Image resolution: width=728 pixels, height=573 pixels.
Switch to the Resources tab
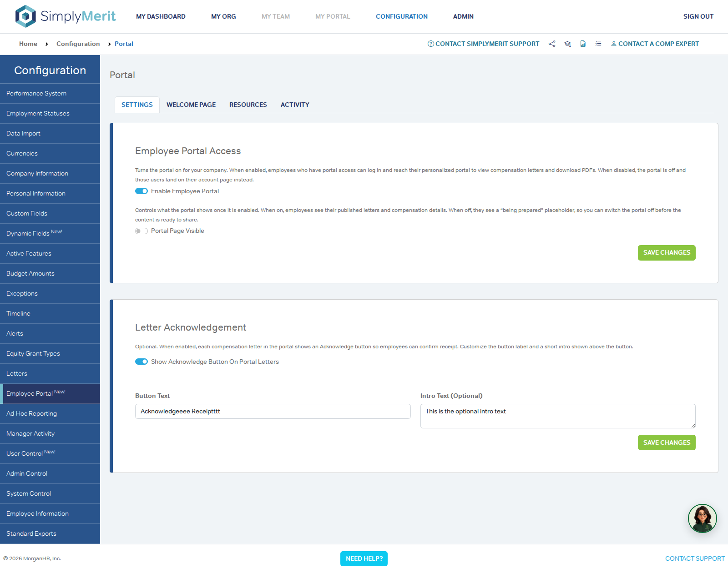coord(248,105)
